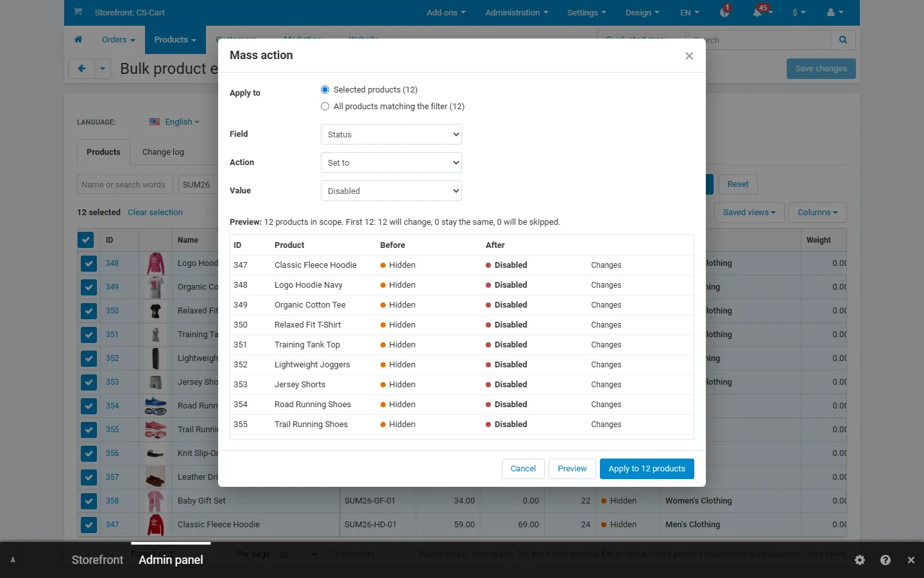Screen dimensions: 924x578
Task: Choose All products matching the filter
Action: pos(325,107)
